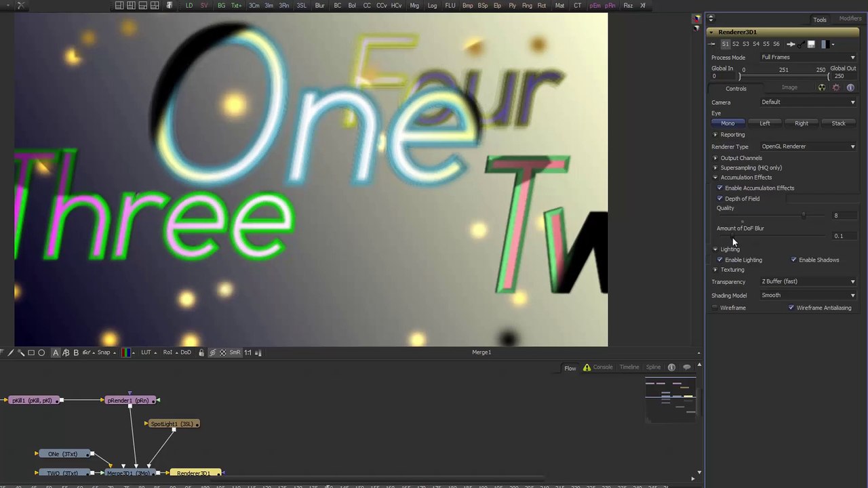Click the save-settings disk icon in Renderer3D1 header
868x488 pixels.
pos(811,44)
